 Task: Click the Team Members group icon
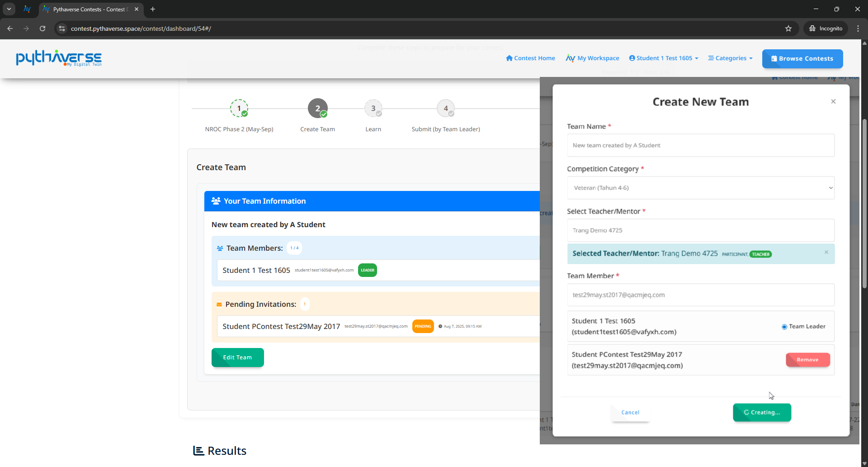(220, 248)
